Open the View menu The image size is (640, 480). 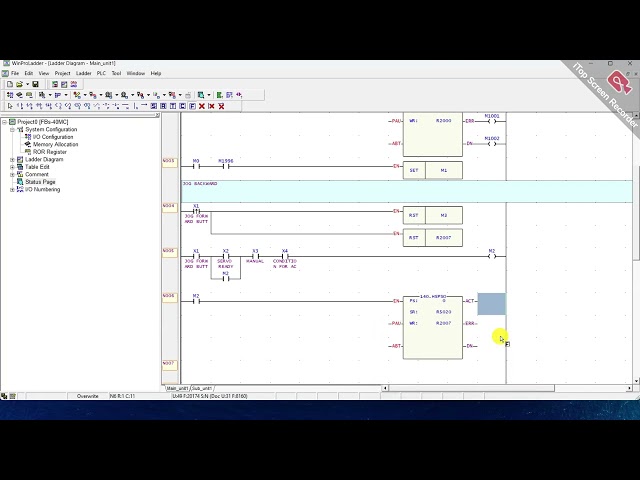click(44, 73)
